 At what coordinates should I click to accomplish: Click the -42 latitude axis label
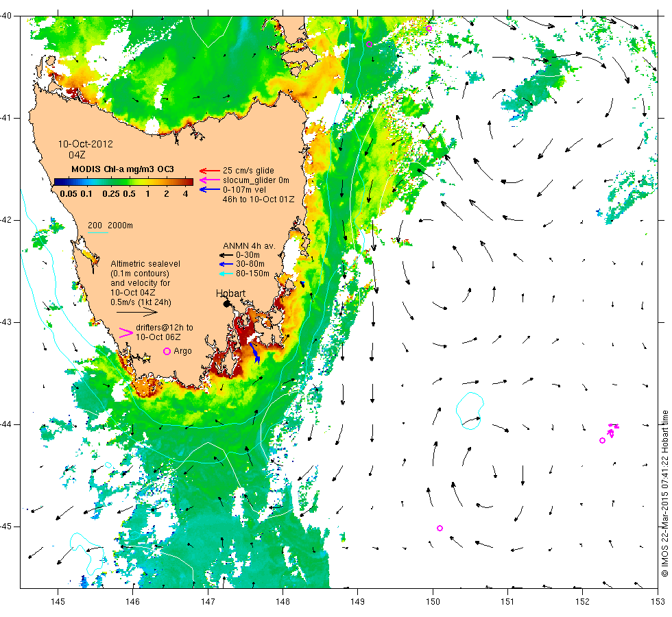pos(6,220)
